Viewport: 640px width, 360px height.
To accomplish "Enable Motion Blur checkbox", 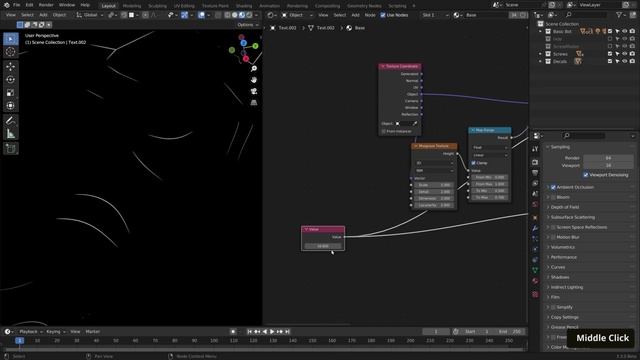I will (x=553, y=237).
